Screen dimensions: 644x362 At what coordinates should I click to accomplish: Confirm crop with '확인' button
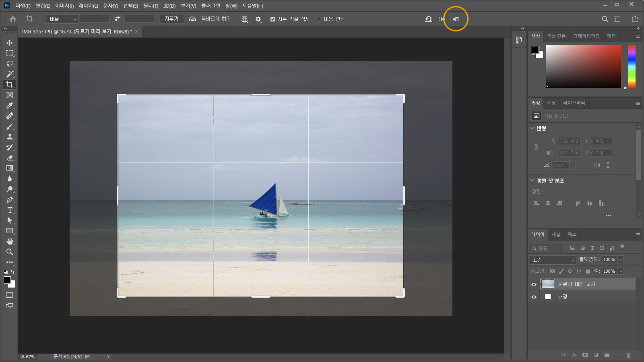pos(456,19)
